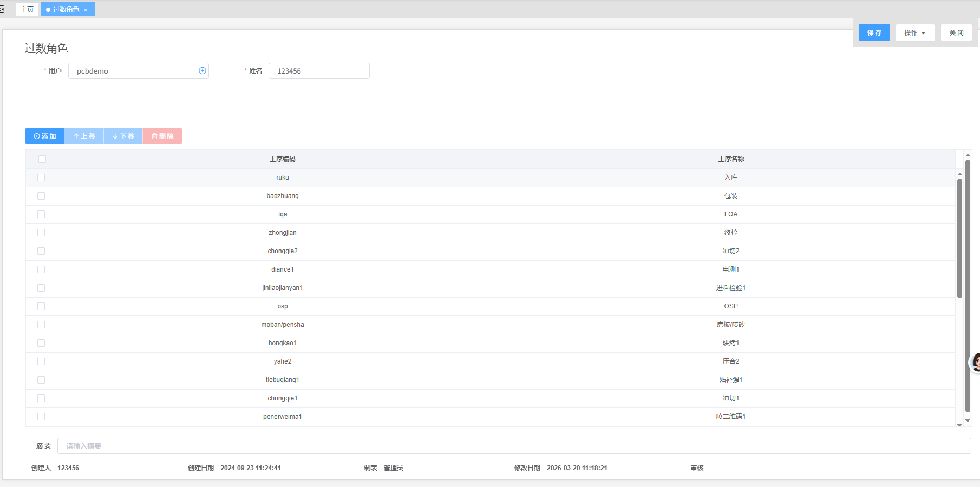Toggle the select-all checkbox in table header
This screenshot has width=980, height=487.
(42, 159)
